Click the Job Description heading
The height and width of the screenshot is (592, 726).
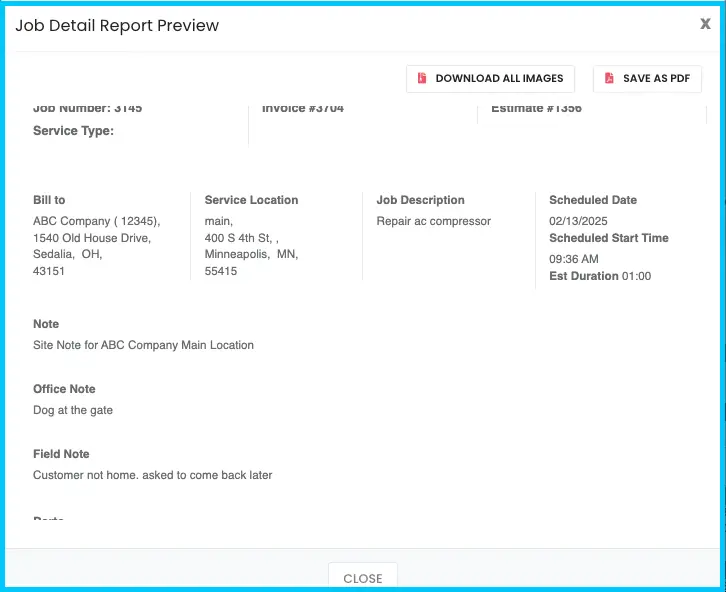tap(420, 200)
